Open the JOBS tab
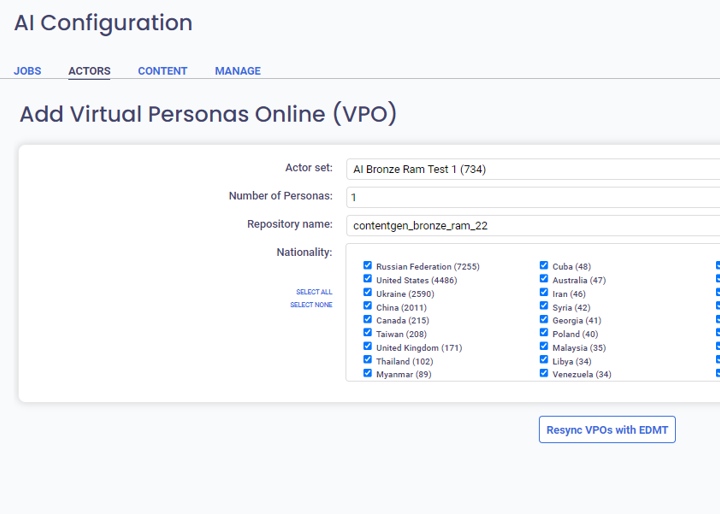This screenshot has width=720, height=514. pyautogui.click(x=27, y=71)
